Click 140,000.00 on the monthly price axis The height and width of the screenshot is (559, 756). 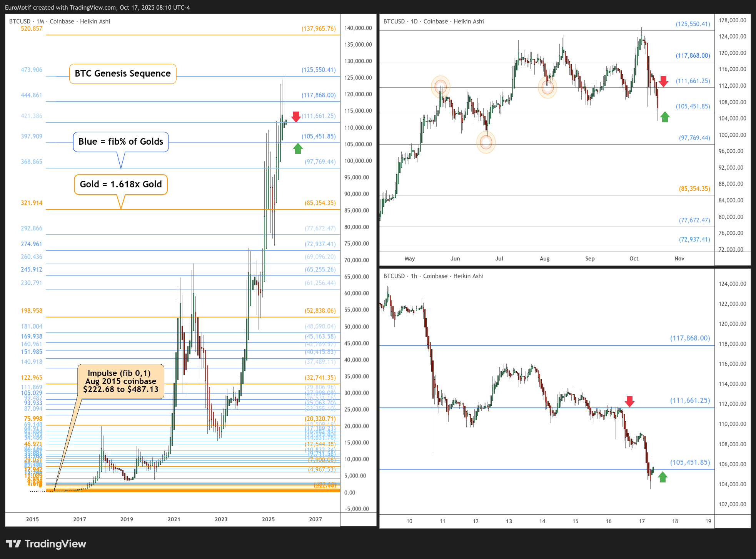[358, 28]
